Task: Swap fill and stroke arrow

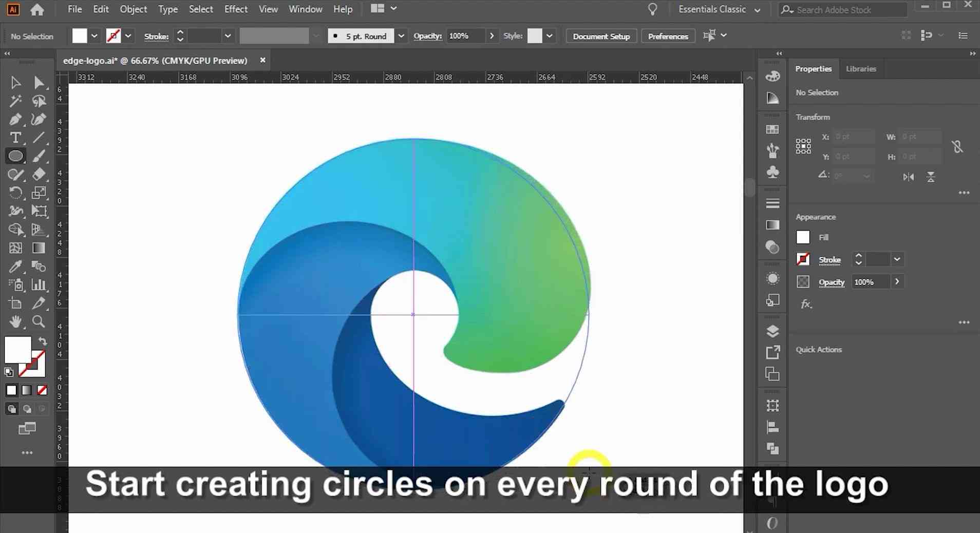Action: [43, 341]
